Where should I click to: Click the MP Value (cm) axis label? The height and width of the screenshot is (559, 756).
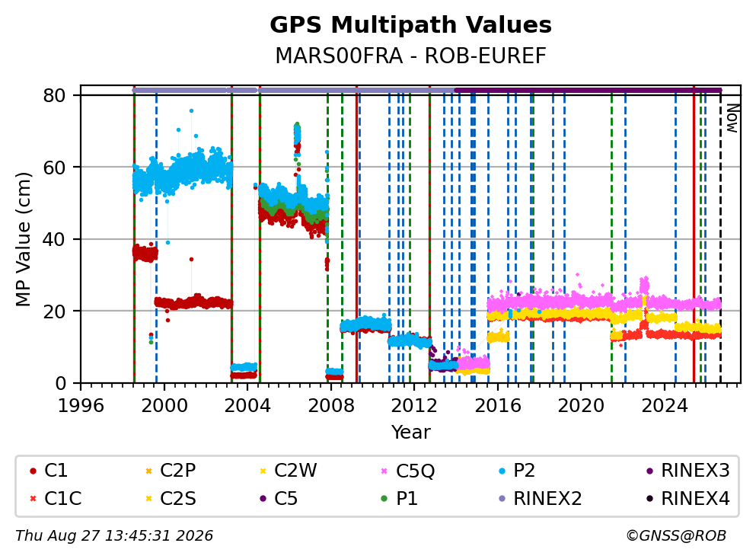pos(23,239)
